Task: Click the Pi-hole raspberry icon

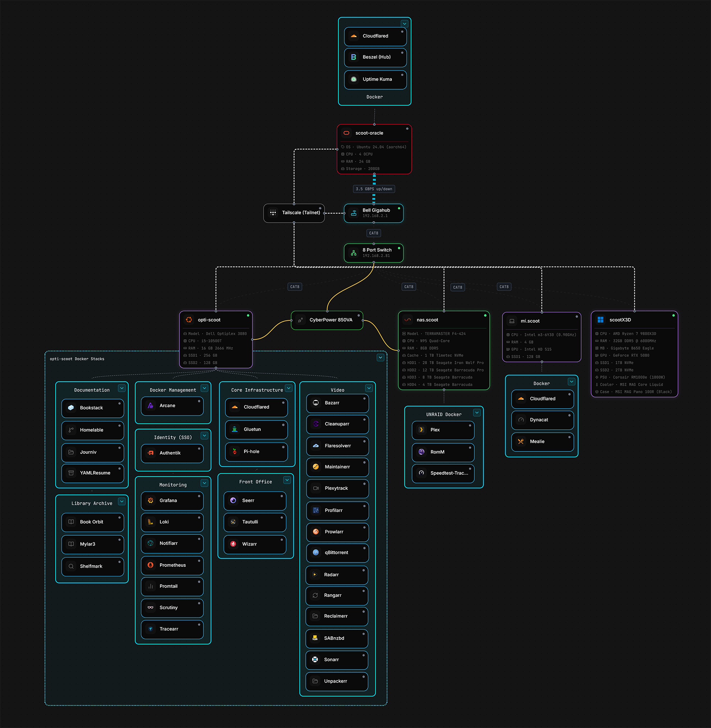Action: tap(235, 451)
